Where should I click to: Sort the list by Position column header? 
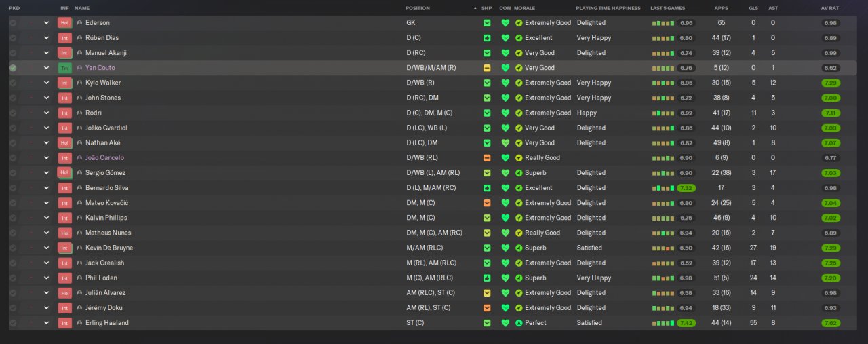click(418, 8)
